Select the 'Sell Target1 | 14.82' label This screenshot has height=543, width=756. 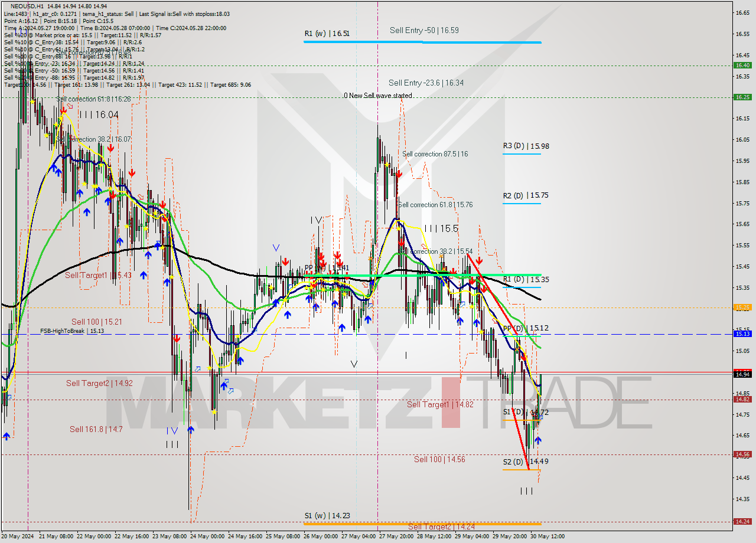point(440,405)
